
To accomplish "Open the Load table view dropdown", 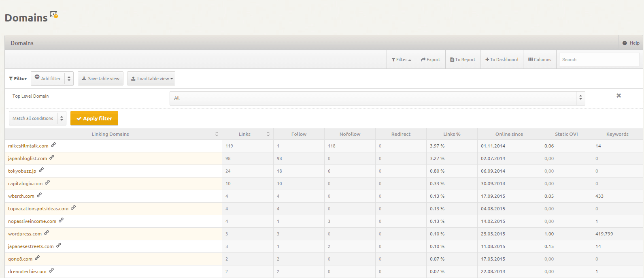I will click(x=151, y=79).
